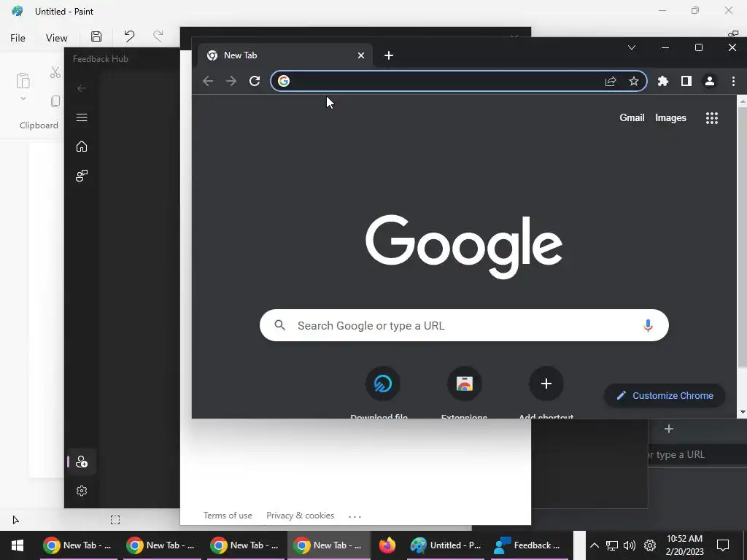The image size is (747, 560).
Task: Click Paint's Paste clipboard icon
Action: click(x=23, y=81)
